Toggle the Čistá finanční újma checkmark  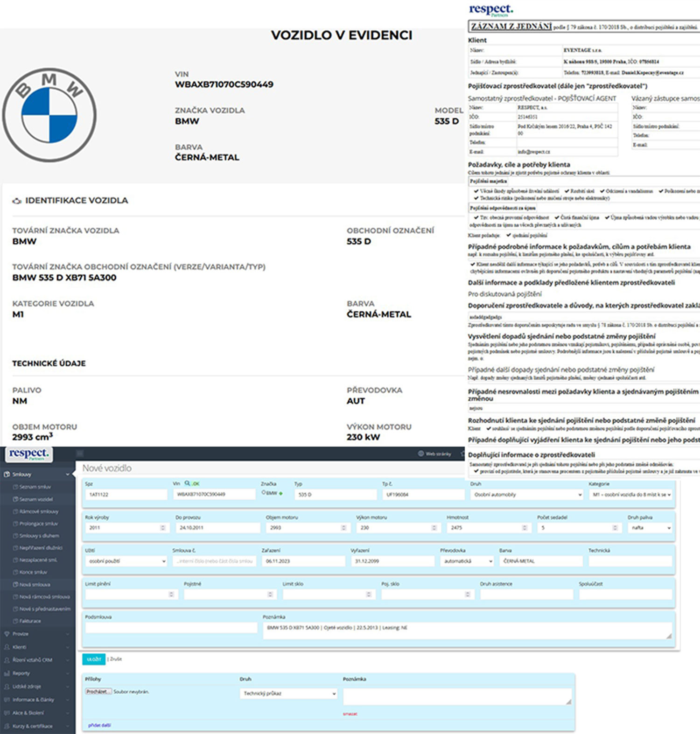557,217
